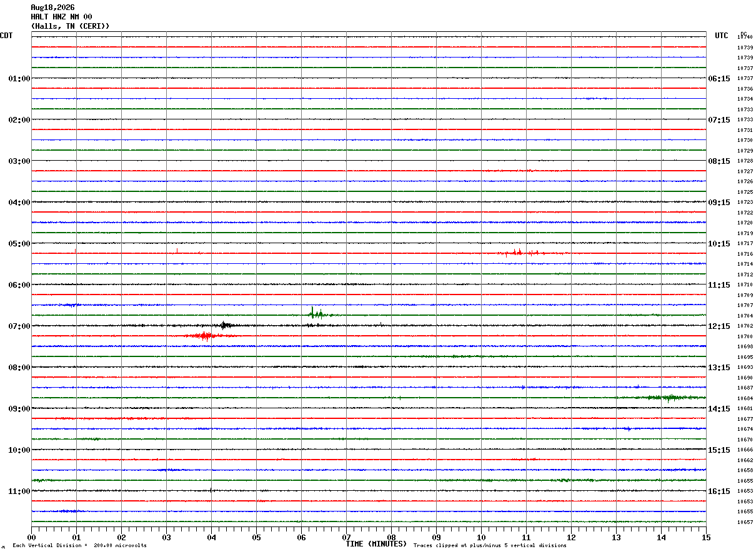Click the red seismic burst below 07:00 trace
The width and height of the screenshot is (756, 554).
point(206,336)
